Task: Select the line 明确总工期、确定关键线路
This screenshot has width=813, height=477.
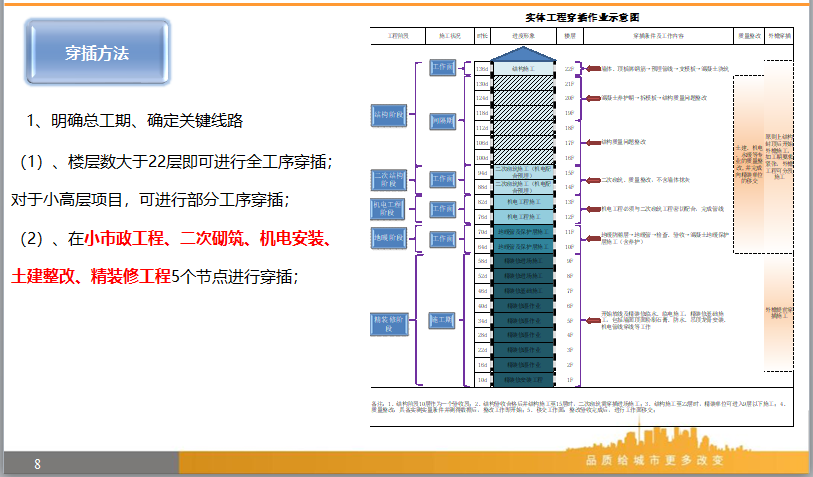Action: click(x=135, y=121)
